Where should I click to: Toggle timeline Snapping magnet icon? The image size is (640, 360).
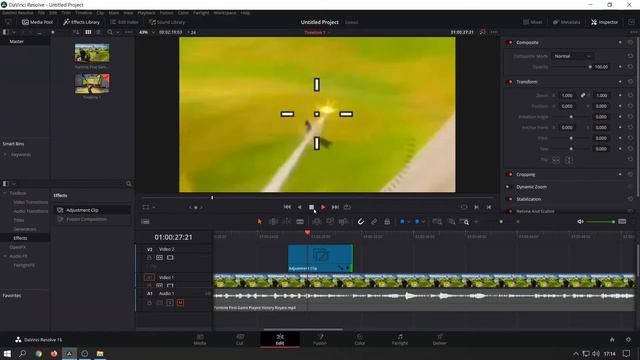(361, 222)
